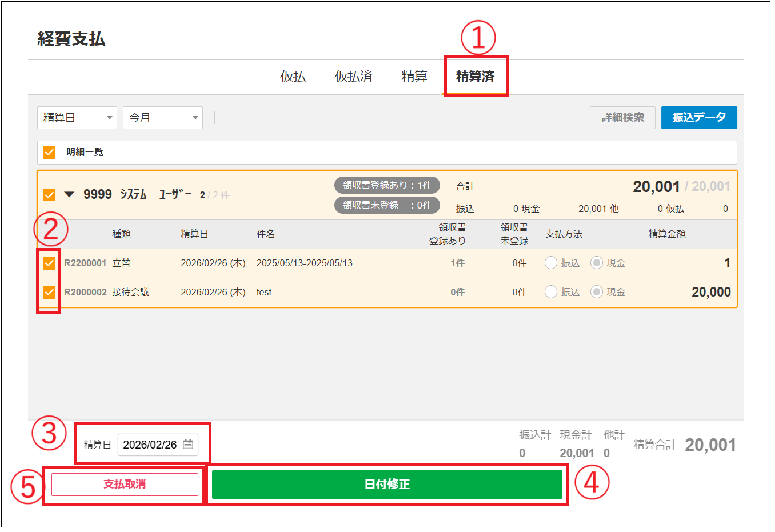Open the 精算日 filter dropdown

77,118
